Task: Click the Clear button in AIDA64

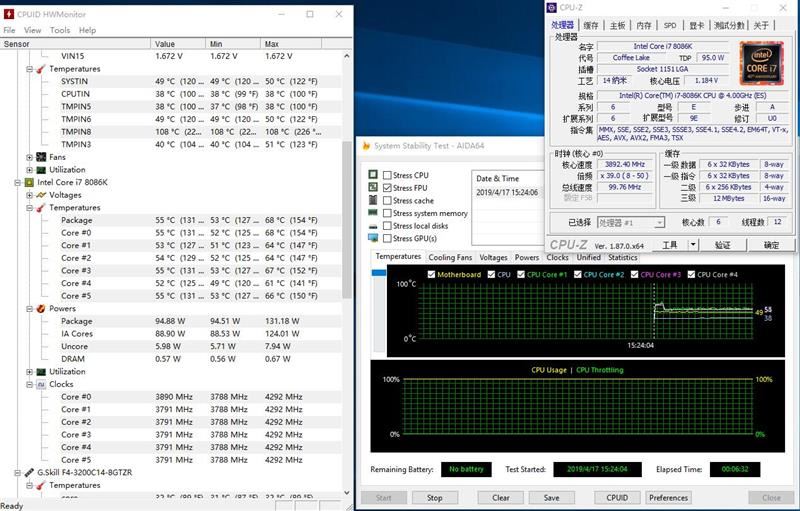Action: [x=501, y=498]
